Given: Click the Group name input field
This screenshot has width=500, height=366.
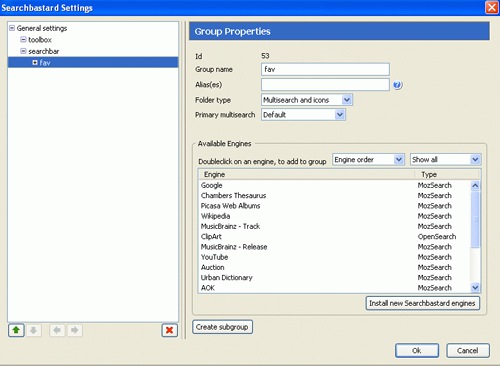Looking at the screenshot, I should [325, 69].
